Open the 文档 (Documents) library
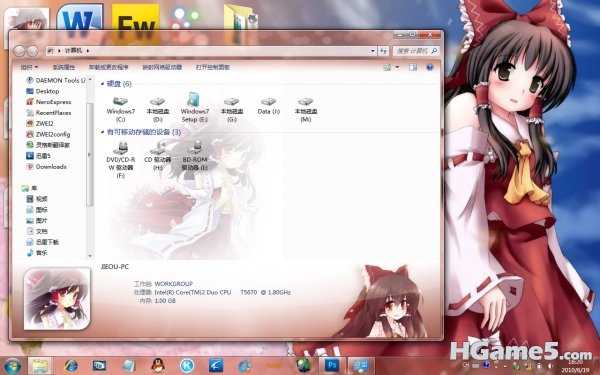Image resolution: width=600 pixels, height=375 pixels. point(37,231)
